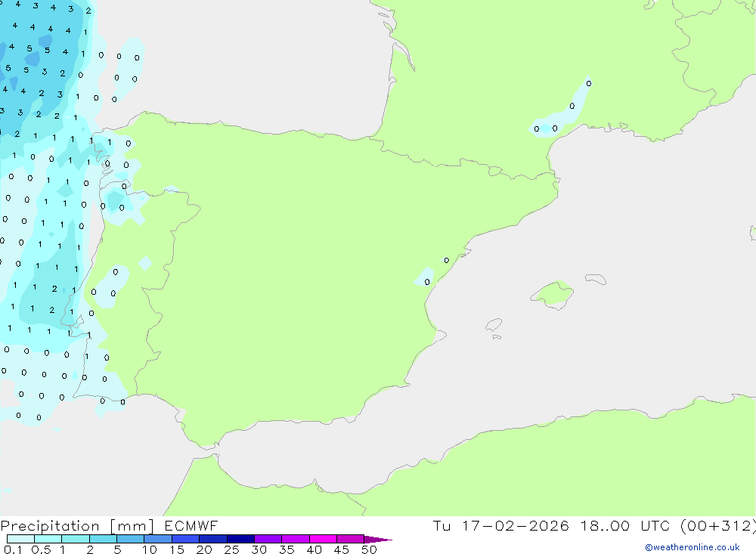Viewport: 756px width, 554px height.
Task: Click the 10–15 mm legend swatch
Action: pos(158,539)
